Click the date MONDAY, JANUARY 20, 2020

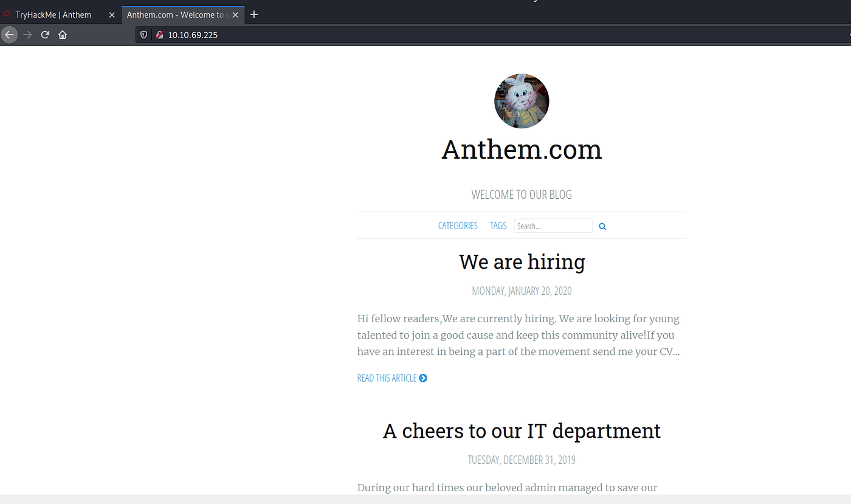click(x=522, y=291)
